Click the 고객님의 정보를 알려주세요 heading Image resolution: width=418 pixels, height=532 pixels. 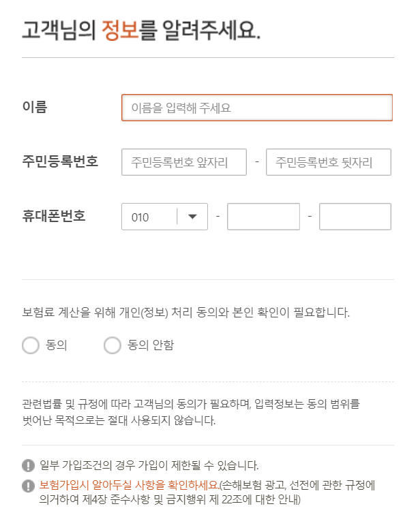141,31
